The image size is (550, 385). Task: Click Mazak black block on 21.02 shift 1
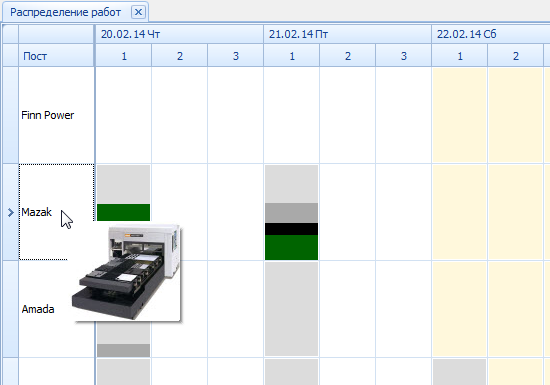point(291,229)
